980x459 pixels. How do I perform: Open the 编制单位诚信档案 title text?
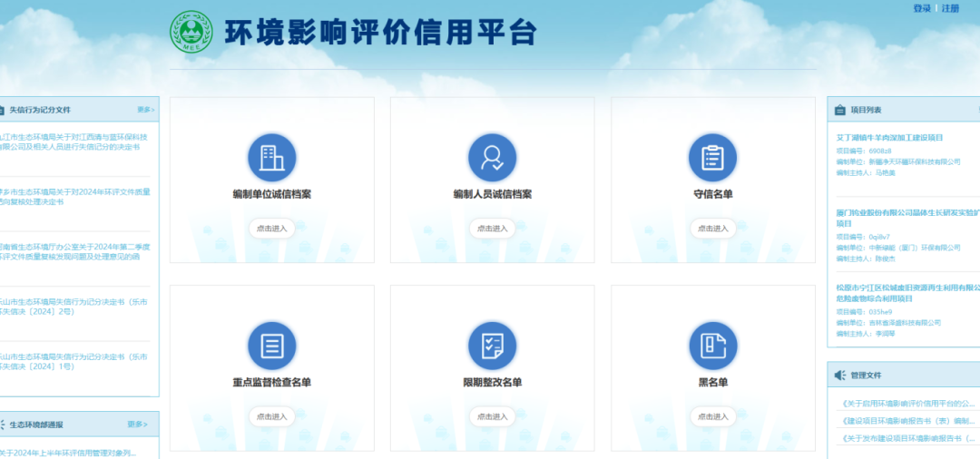(272, 195)
